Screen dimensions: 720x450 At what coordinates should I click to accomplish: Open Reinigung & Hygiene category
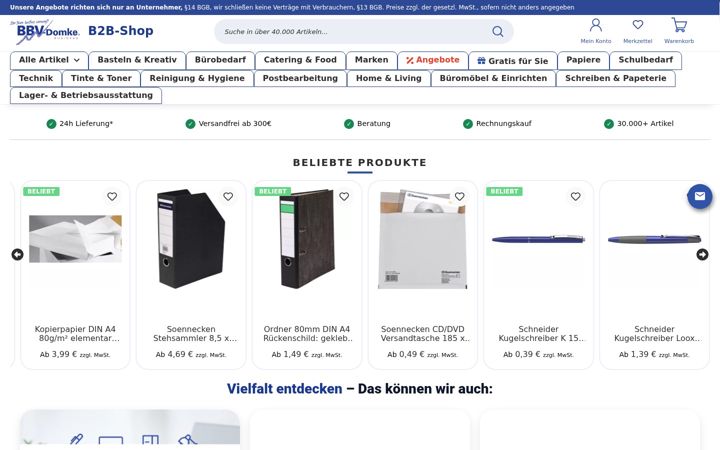point(197,79)
